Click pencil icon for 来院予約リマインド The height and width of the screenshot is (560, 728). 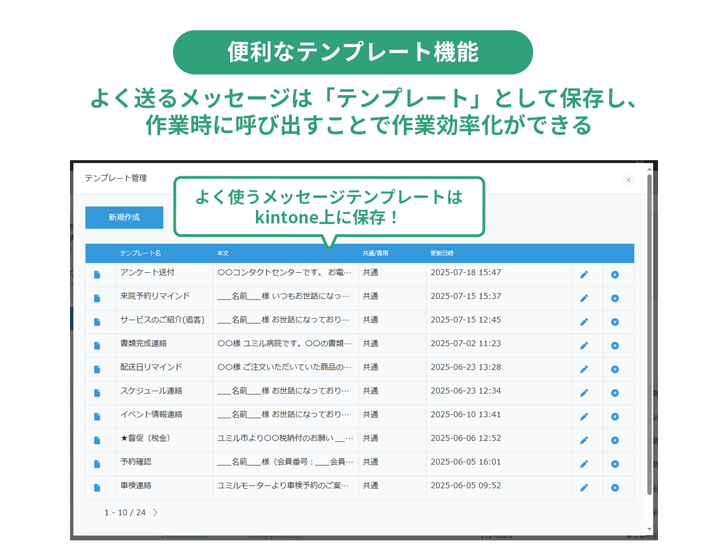(x=584, y=298)
